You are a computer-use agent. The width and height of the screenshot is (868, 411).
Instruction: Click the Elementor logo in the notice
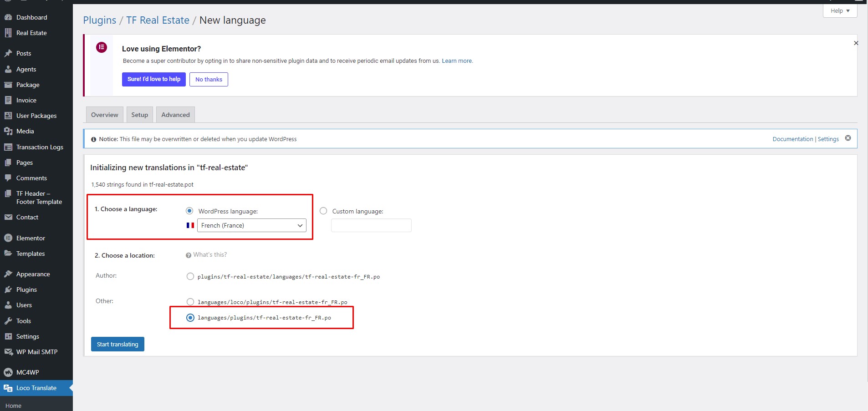click(102, 47)
